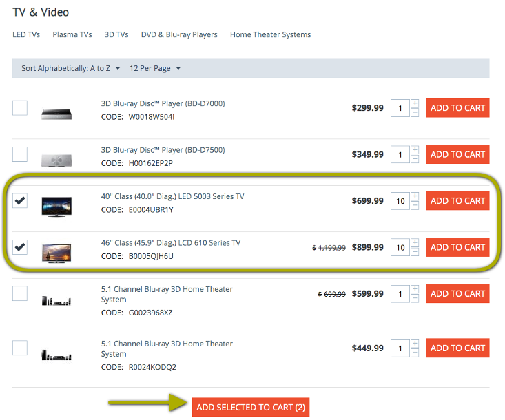This screenshot has height=420, width=505.
Task: Decrease quantity for $449.99 Home Theater System
Action: click(x=415, y=353)
